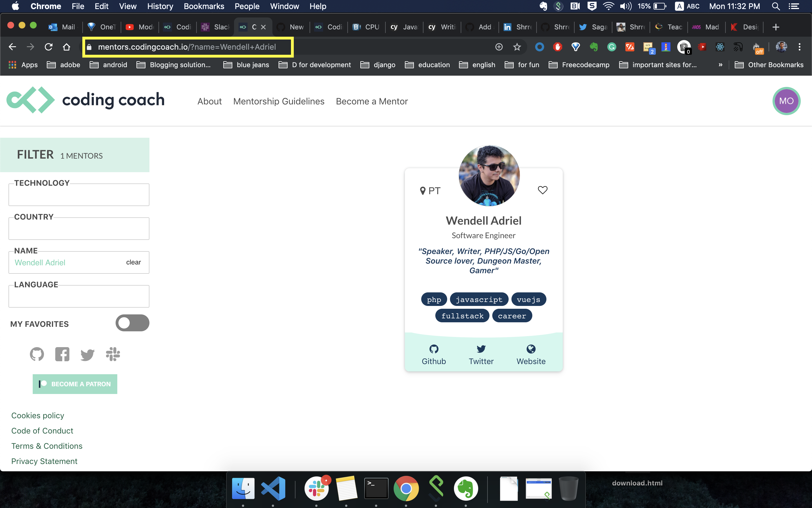Click Wendell Adriel's profile photo
The height and width of the screenshot is (508, 812).
point(489,175)
